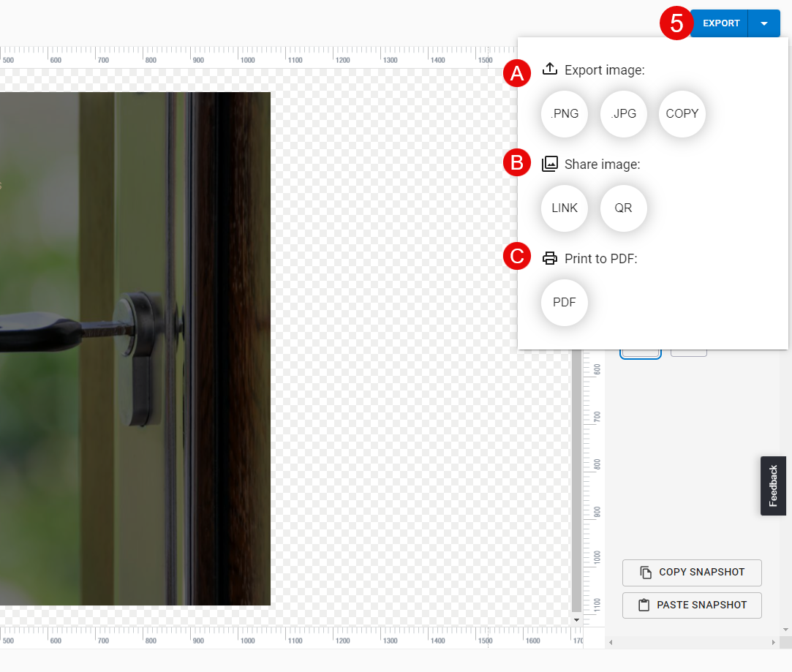Click the blue EXPORT button
The image size is (792, 672).
[720, 23]
